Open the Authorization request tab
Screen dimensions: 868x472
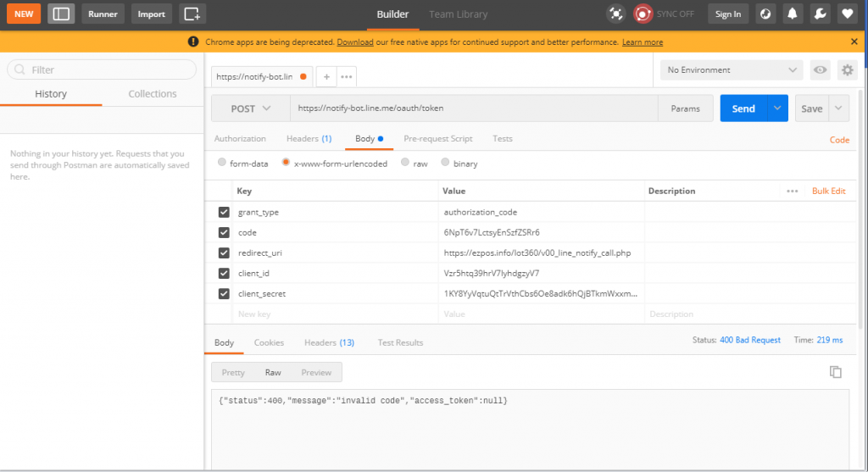tap(240, 139)
